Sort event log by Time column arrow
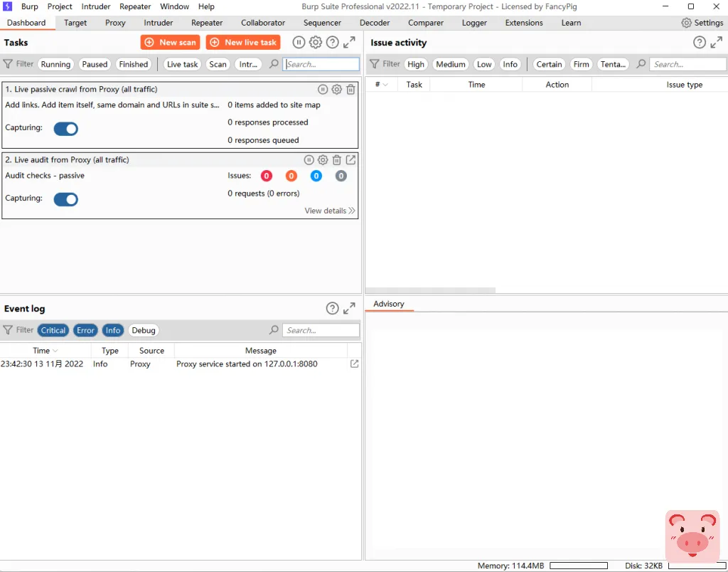The width and height of the screenshot is (728, 572). click(x=55, y=351)
